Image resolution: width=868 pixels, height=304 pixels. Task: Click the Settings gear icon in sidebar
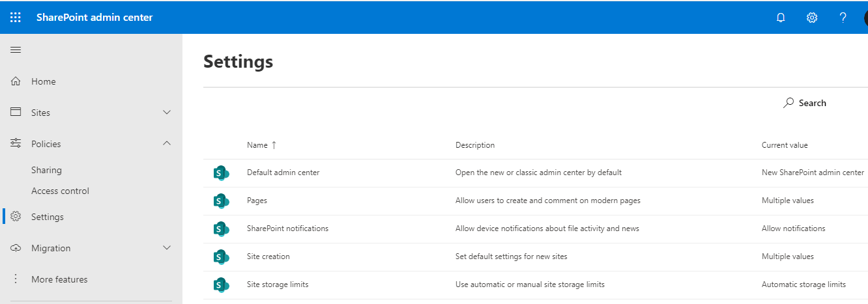pyautogui.click(x=16, y=216)
